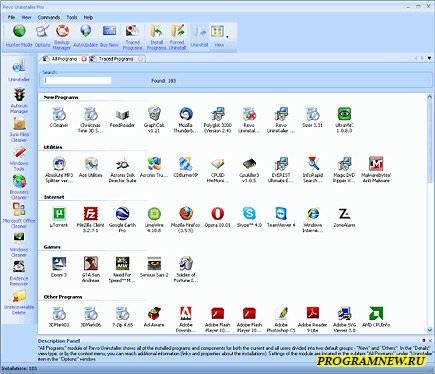Select the CCleaner program icon
The image size is (435, 374).
pyautogui.click(x=59, y=117)
